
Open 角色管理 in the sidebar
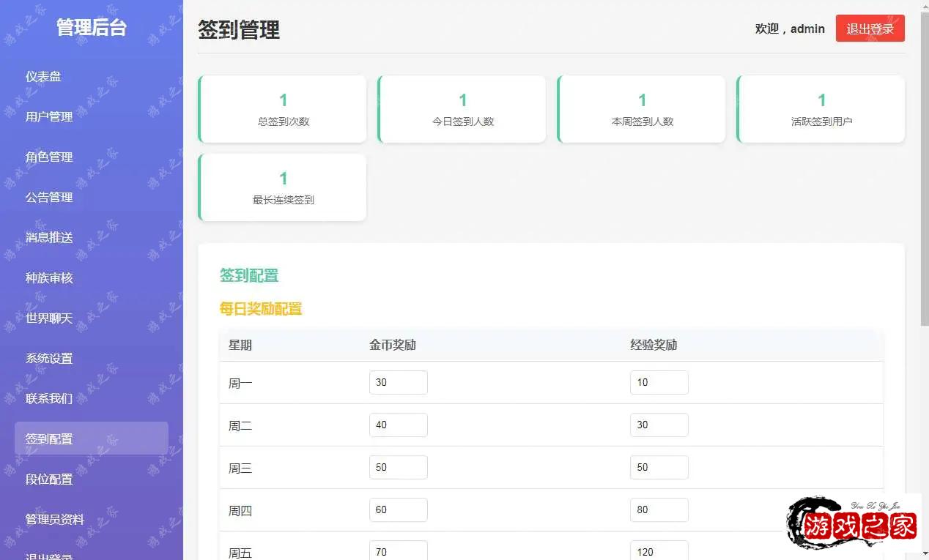coord(49,157)
